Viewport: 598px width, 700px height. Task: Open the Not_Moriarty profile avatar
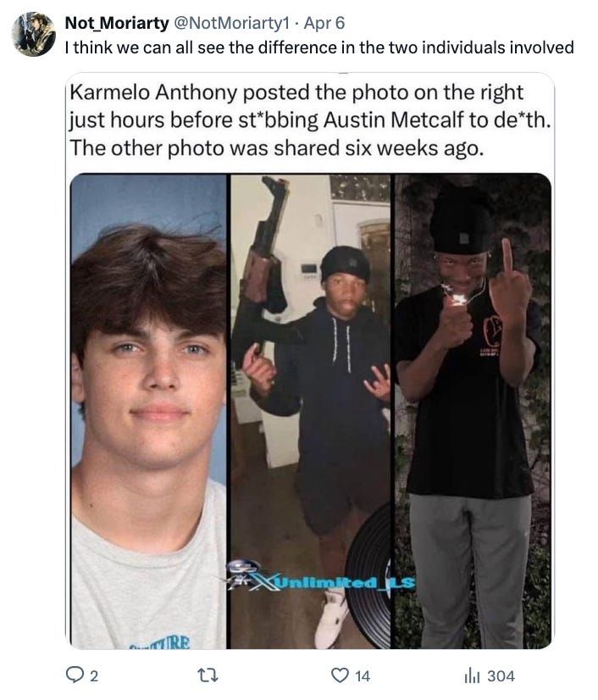point(33,35)
